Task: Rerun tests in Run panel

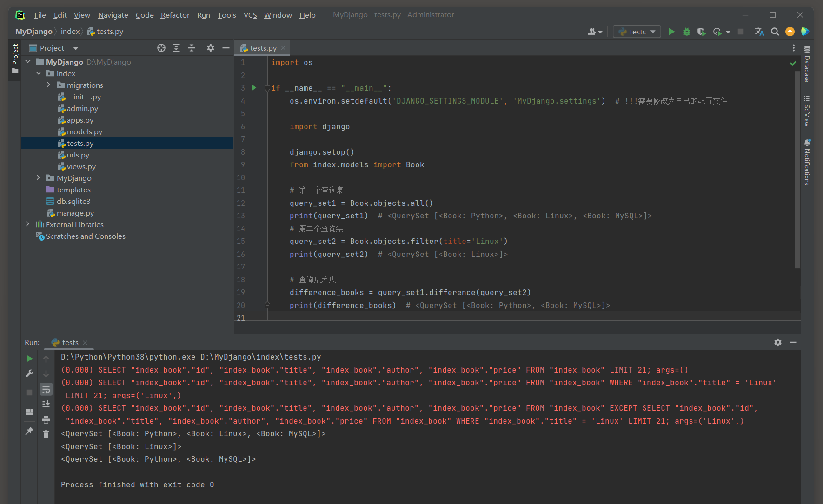Action: coord(29,359)
